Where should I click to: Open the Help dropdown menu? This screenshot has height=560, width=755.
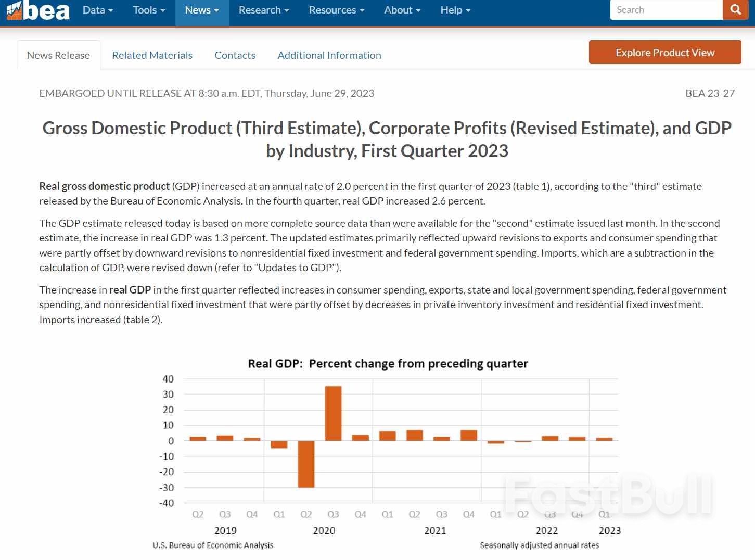coord(455,10)
